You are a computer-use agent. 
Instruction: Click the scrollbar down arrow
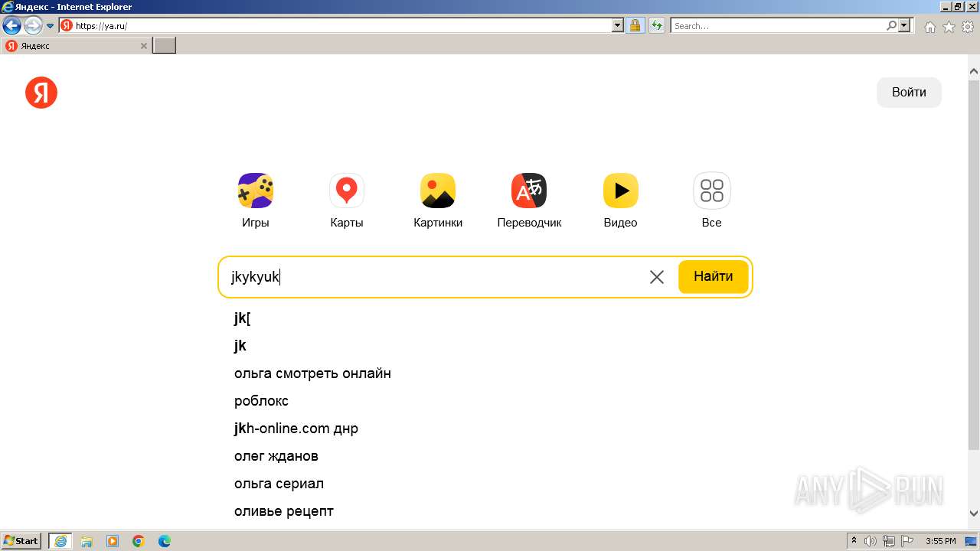pos(974,514)
